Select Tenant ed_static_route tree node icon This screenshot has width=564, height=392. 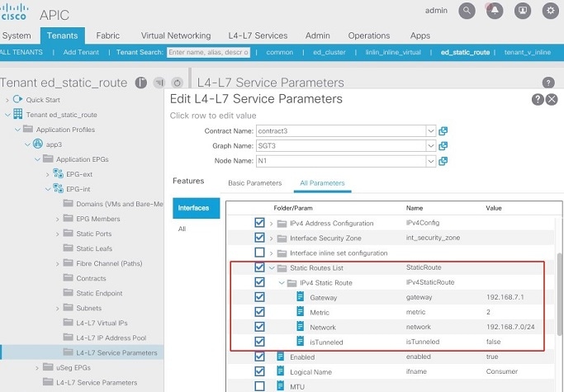[17, 114]
